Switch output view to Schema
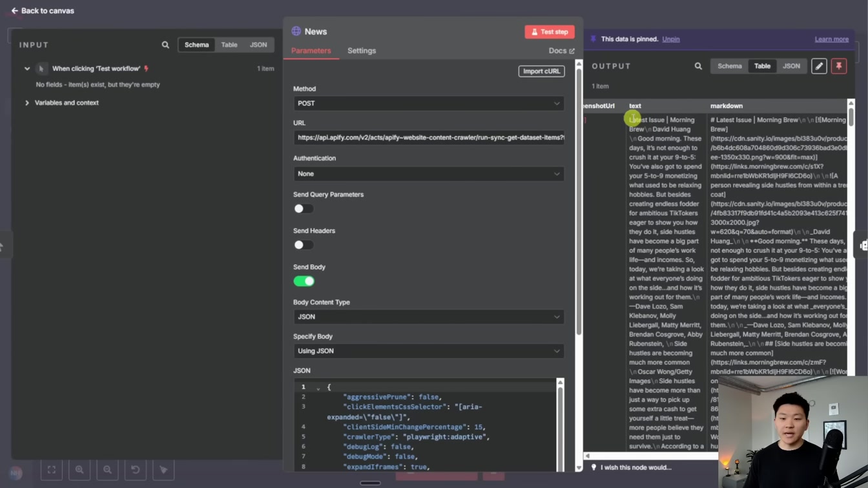 coord(729,66)
